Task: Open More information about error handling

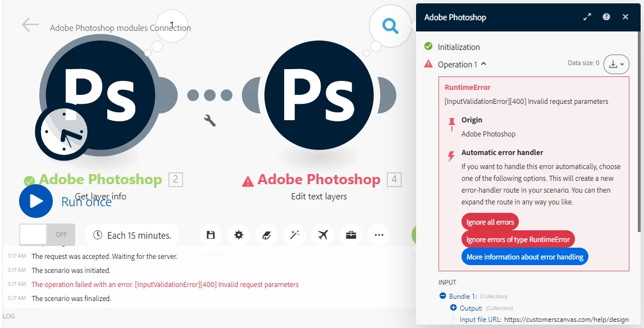Action: tap(525, 257)
